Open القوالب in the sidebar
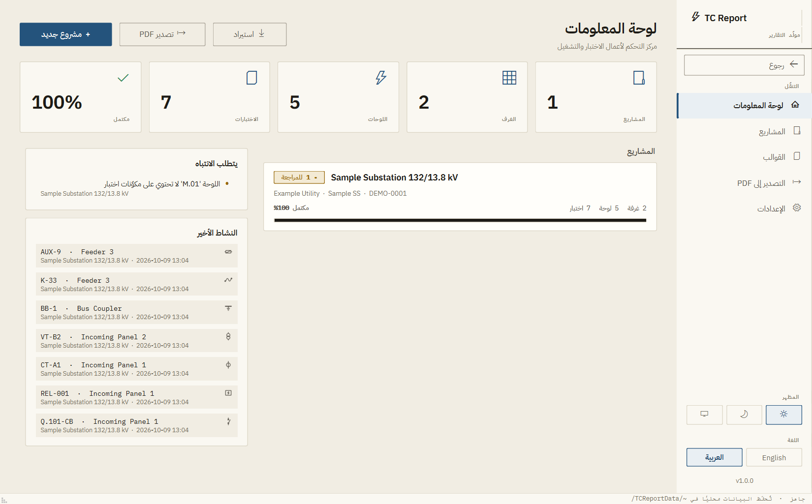Screen dimensions: 812x504 pyautogui.click(x=744, y=157)
